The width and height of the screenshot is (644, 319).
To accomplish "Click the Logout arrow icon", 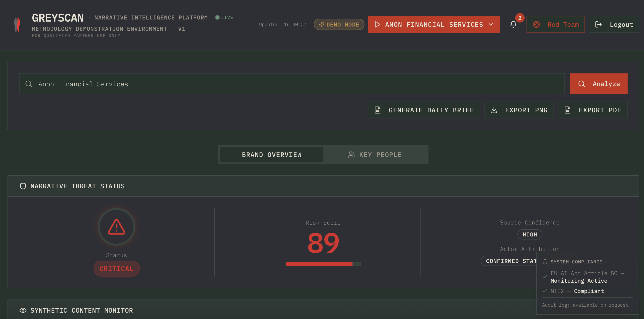I will click(x=598, y=24).
